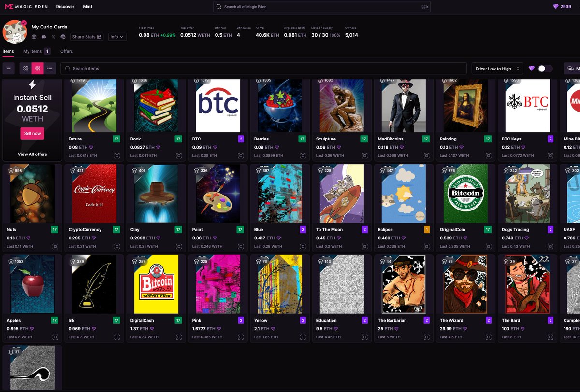Click the '100 ETH' price on The Bard

[x=510, y=329]
